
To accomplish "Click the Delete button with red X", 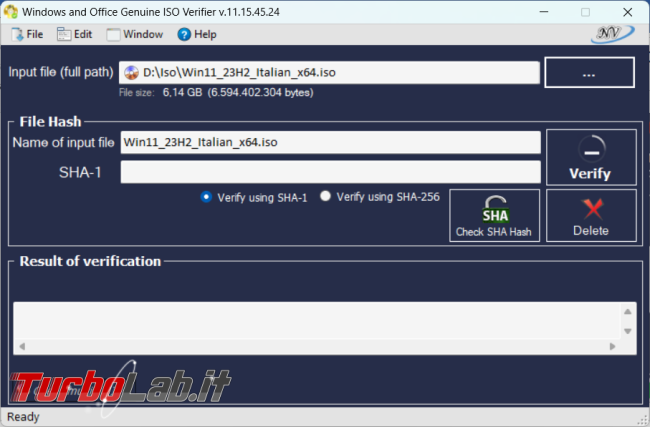I will pyautogui.click(x=591, y=216).
